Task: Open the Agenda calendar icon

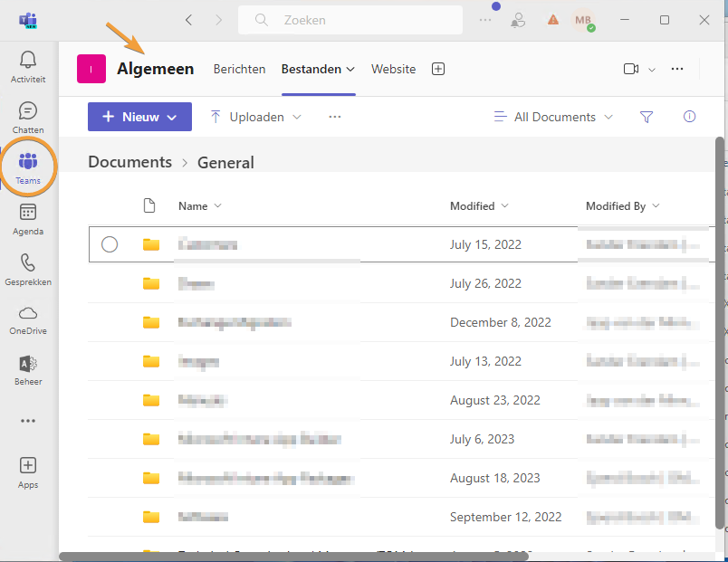Action: (x=28, y=218)
